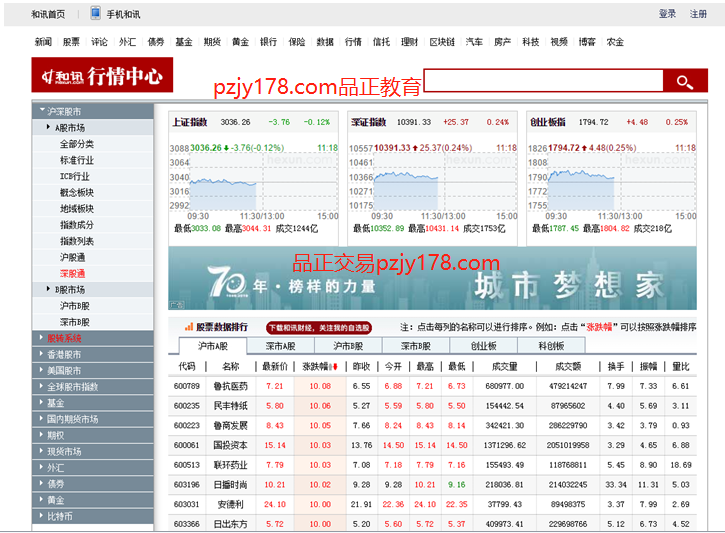This screenshot has height=533, width=725.
Task: Open the 创业板指 intraday chart
Action: [x=611, y=183]
